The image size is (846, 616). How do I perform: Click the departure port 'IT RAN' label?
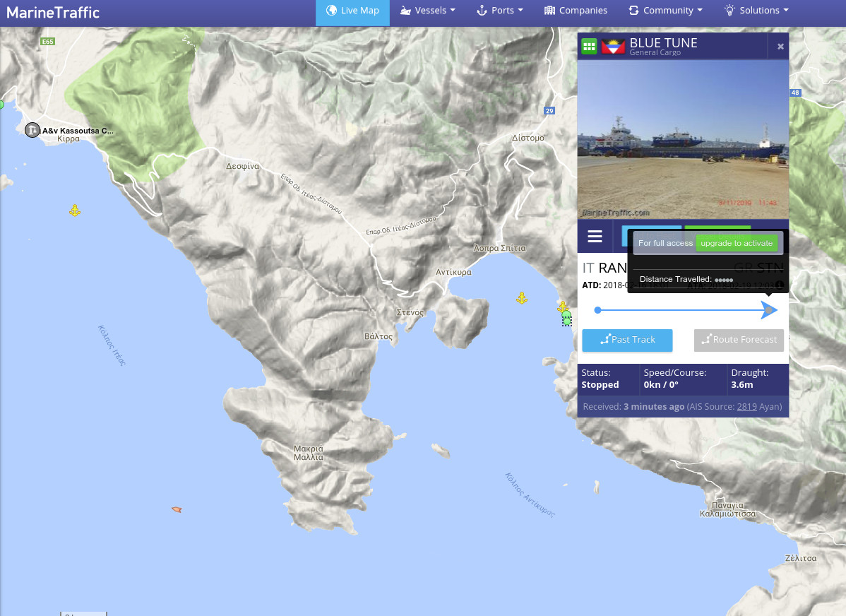(604, 268)
